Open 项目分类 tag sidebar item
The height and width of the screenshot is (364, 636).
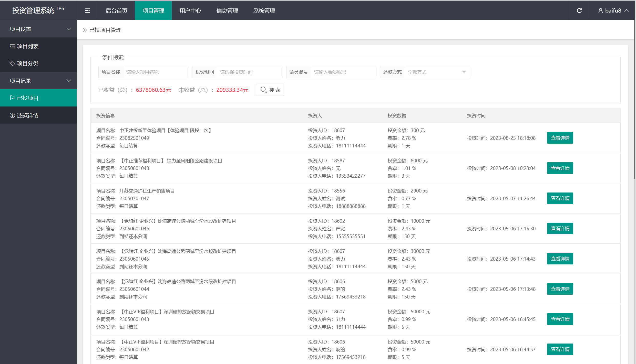click(x=27, y=63)
